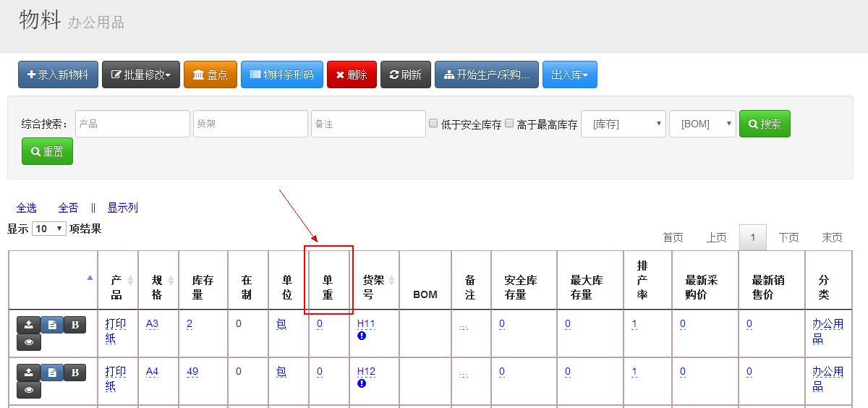868x408 pixels.
Task: Click the eye view icon in the A3 row
Action: (x=28, y=342)
